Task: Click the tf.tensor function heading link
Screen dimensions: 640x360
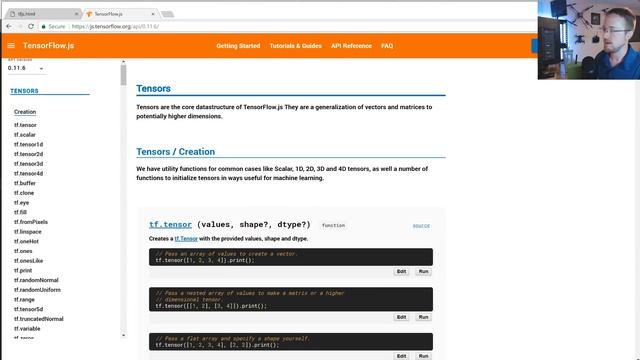Action: click(x=170, y=224)
